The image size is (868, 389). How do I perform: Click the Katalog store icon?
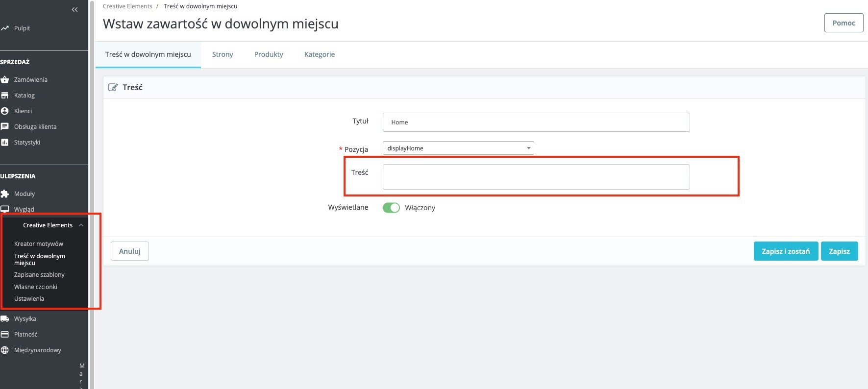(5, 95)
